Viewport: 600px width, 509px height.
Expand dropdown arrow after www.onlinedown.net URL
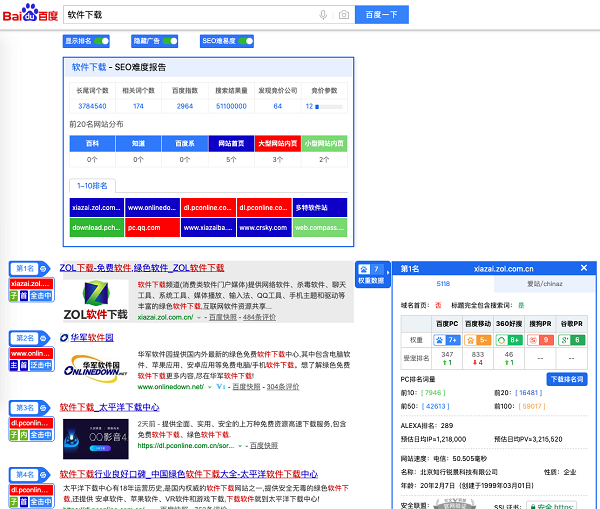pos(211,386)
